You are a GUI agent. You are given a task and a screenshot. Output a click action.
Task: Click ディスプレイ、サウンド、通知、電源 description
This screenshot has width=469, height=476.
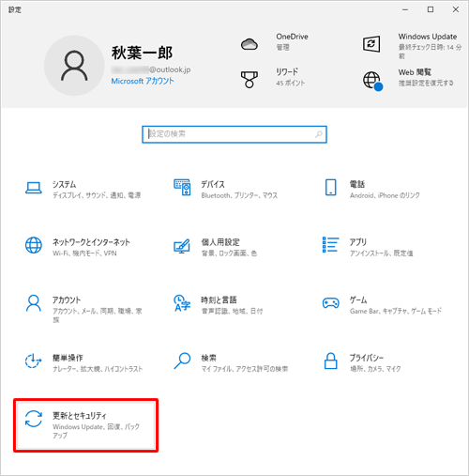pos(97,195)
